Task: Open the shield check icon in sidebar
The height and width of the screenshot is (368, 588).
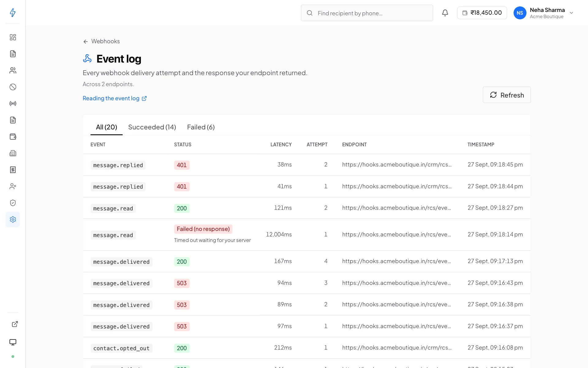Action: (x=13, y=203)
